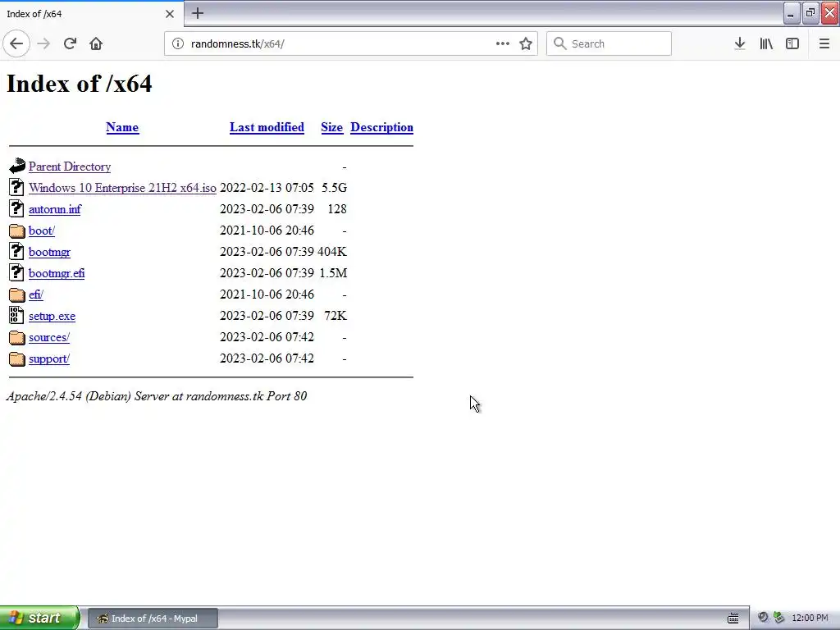This screenshot has height=630, width=840.
Task: Click the Parent Directory back-arrow icon
Action: pos(17,166)
